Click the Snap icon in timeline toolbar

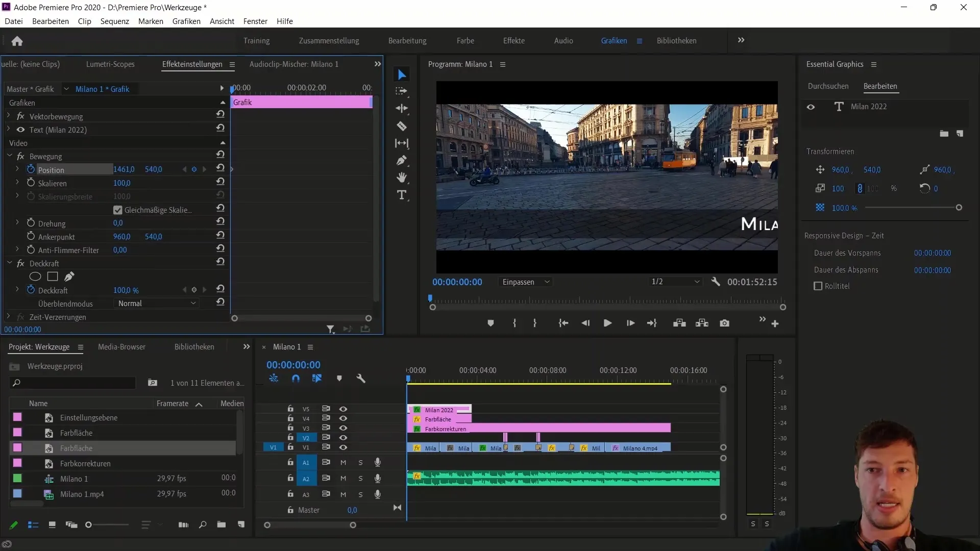point(296,378)
